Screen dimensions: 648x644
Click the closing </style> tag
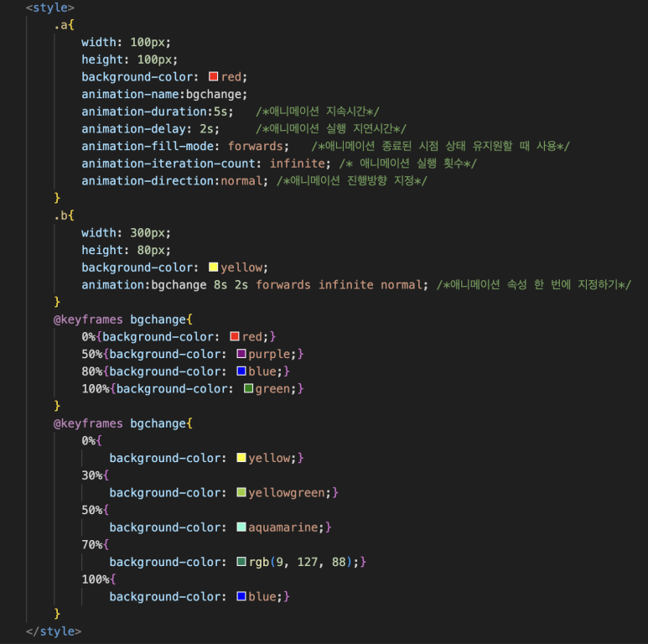pyautogui.click(x=54, y=631)
